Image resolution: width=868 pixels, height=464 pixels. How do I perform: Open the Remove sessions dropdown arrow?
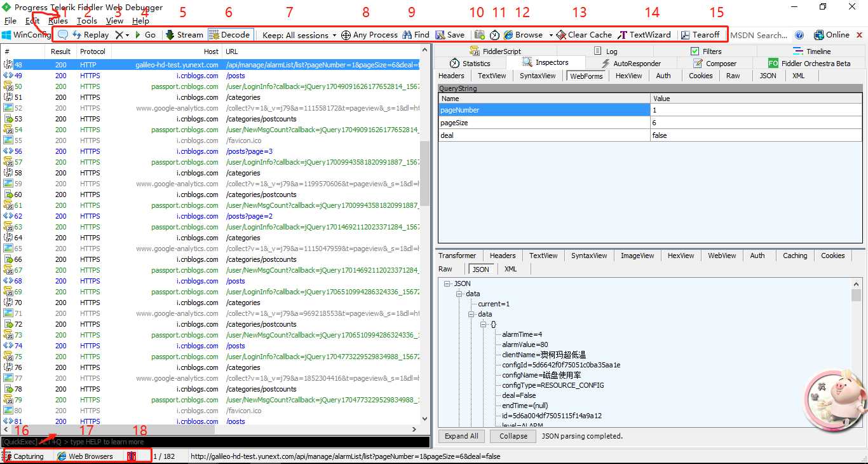pos(127,35)
